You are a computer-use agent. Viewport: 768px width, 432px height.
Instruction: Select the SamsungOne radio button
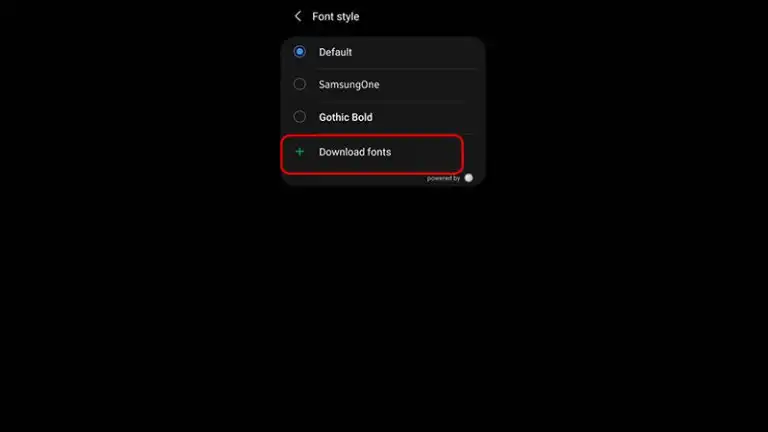pyautogui.click(x=299, y=84)
